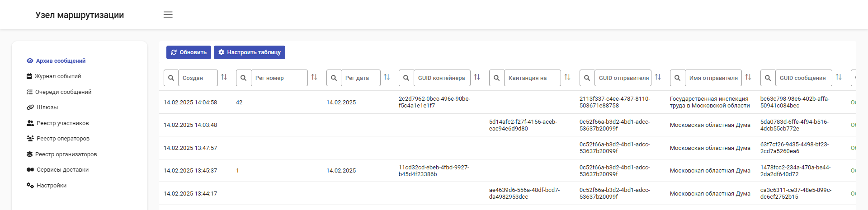Open Реестр участников sidebar item

[57, 123]
